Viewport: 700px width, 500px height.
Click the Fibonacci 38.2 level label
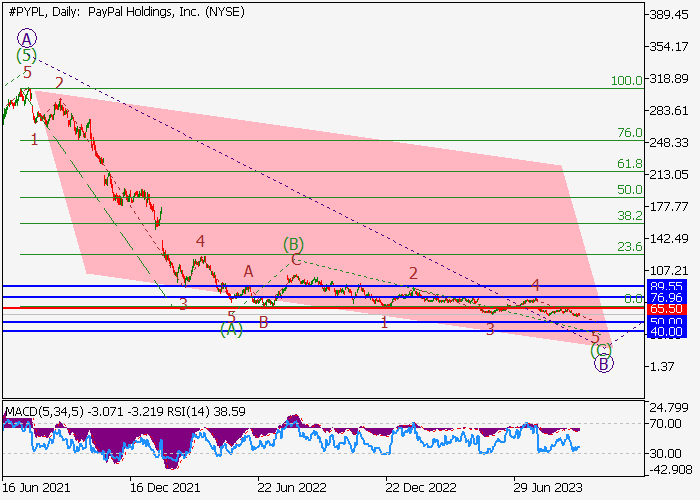[630, 216]
